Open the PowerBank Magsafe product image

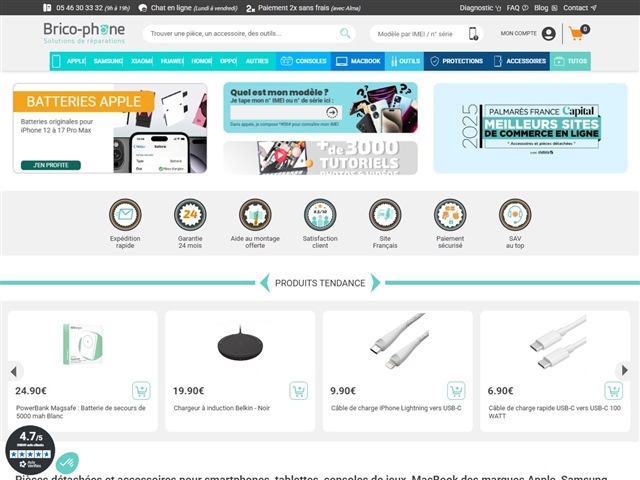coord(83,344)
